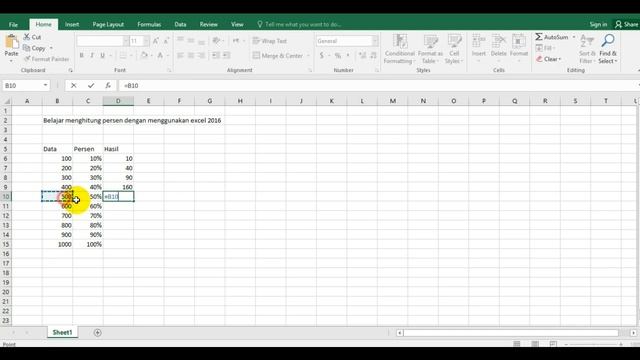Click Decrease Decimal icon

[x=373, y=56]
